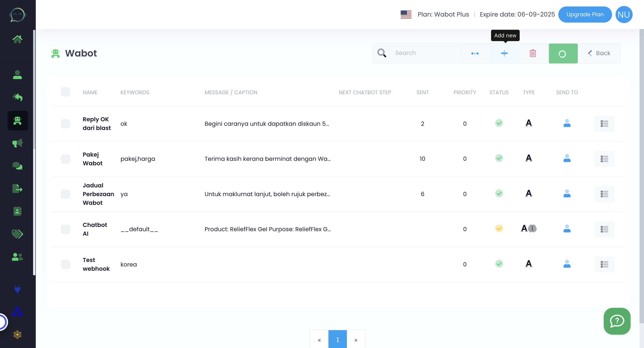Click the green refresh button
644x348 pixels.
click(563, 53)
